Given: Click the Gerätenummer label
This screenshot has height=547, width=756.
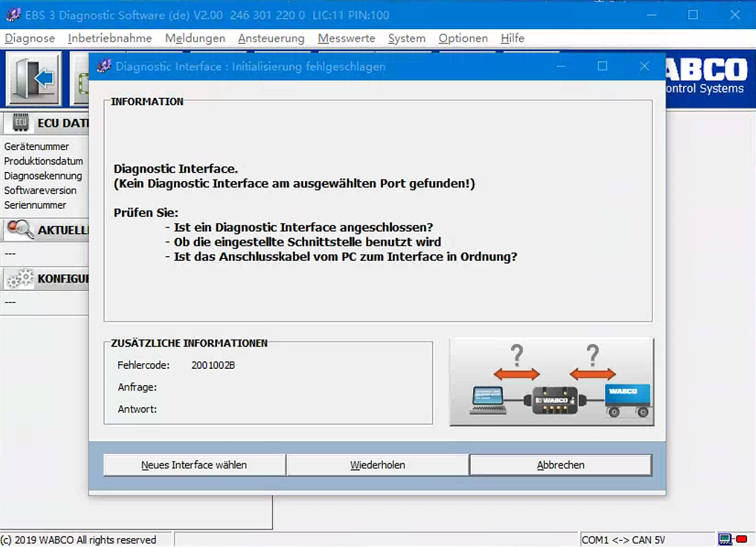Looking at the screenshot, I should 37,147.
